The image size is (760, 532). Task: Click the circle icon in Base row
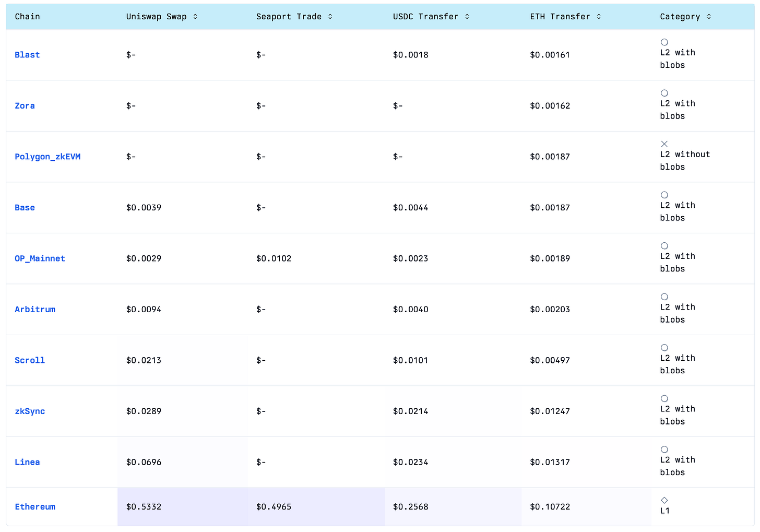[x=664, y=195]
